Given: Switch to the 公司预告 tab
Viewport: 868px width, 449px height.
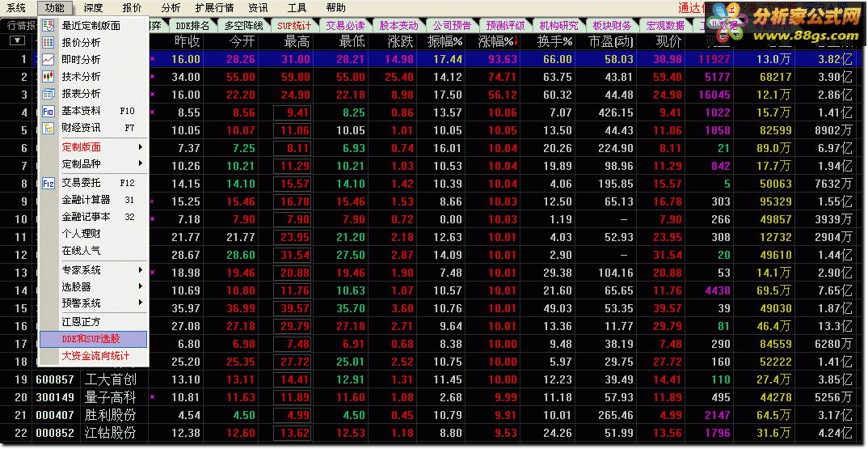Looking at the screenshot, I should (453, 26).
